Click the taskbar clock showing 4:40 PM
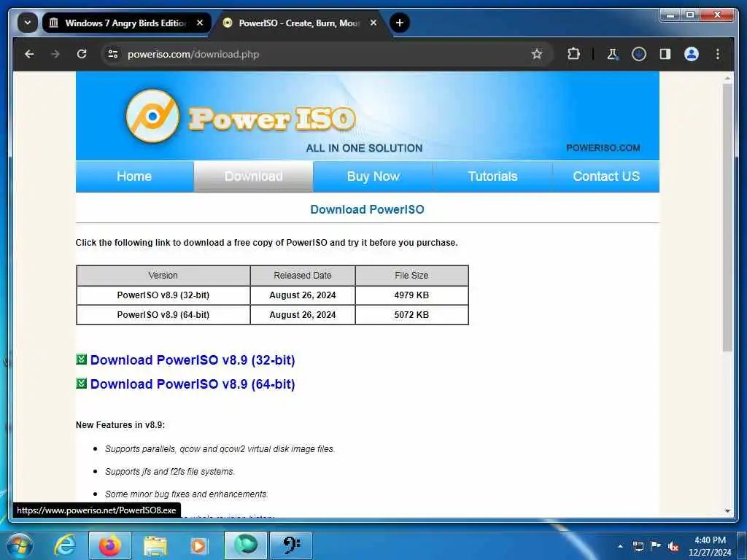Screen dimensions: 747x560 [x=710, y=546]
